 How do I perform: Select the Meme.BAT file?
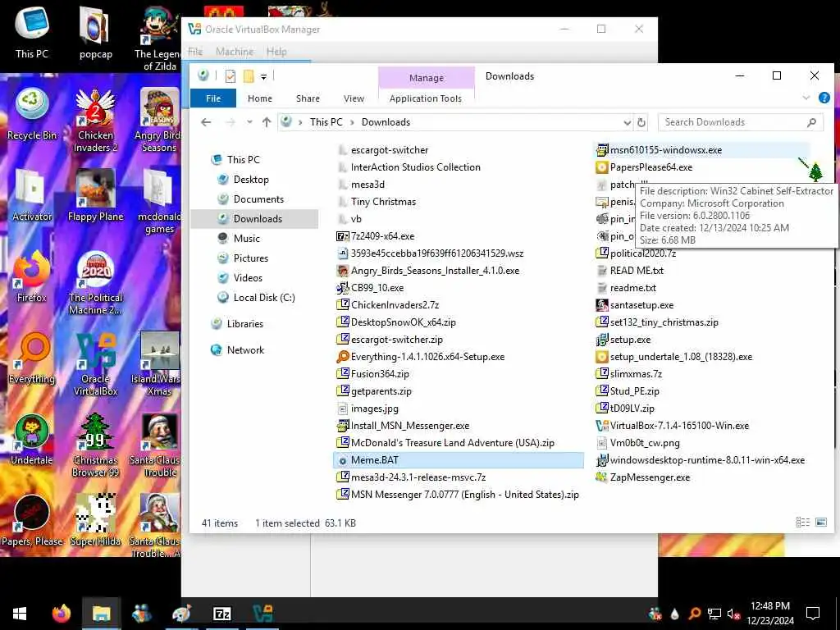point(458,460)
